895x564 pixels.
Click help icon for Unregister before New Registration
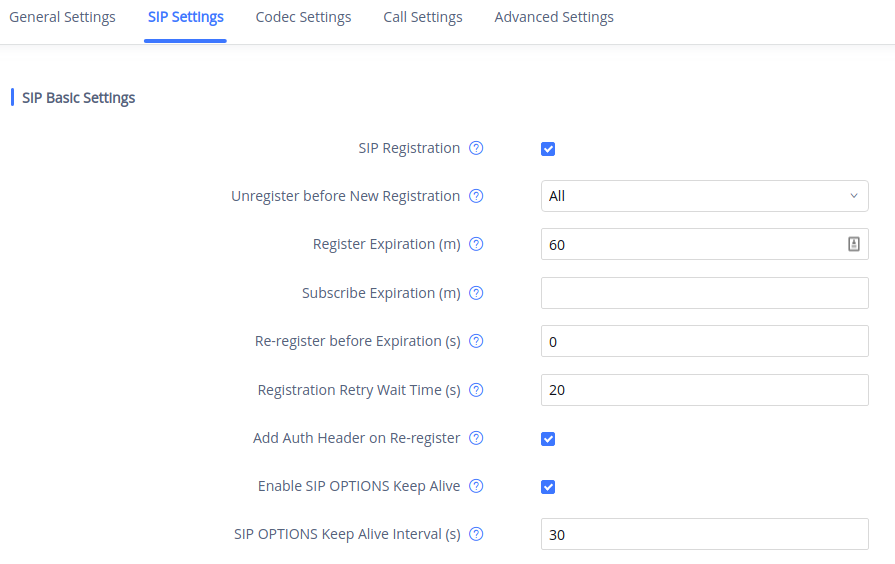[476, 196]
